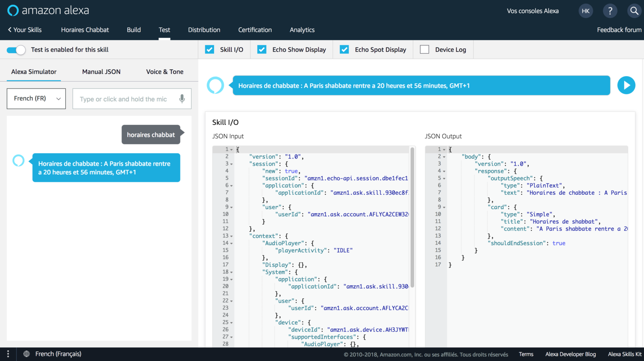Viewport: 644px width, 361px height.
Task: Click the top blue response text banner
Action: [421, 85]
